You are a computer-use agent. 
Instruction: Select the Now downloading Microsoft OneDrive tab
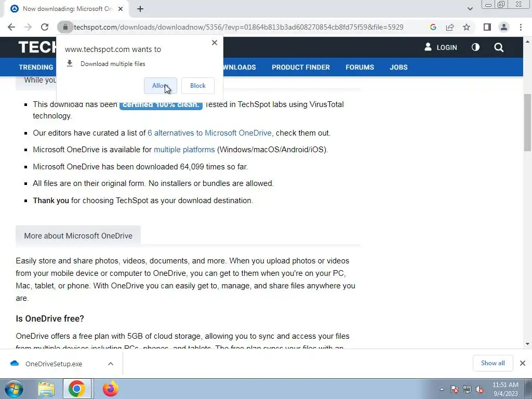point(66,9)
